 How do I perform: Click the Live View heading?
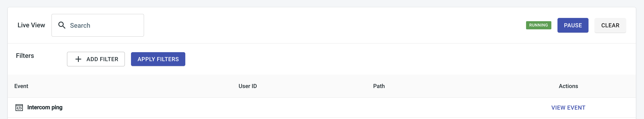31,25
